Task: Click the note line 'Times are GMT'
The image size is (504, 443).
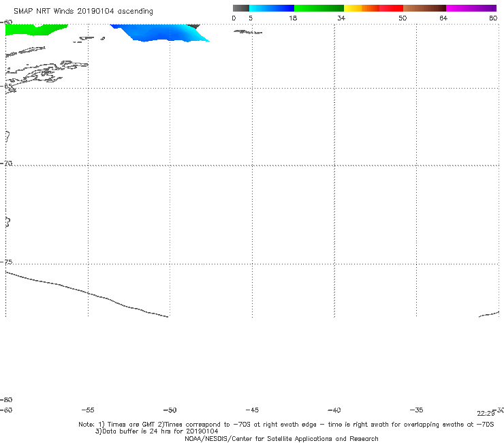Action: [x=131, y=425]
